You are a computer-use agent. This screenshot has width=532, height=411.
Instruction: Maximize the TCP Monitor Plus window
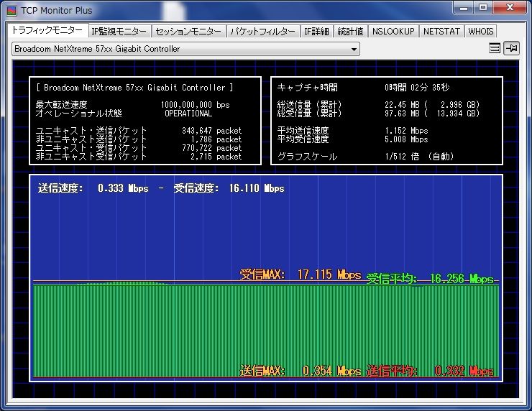click(x=483, y=8)
